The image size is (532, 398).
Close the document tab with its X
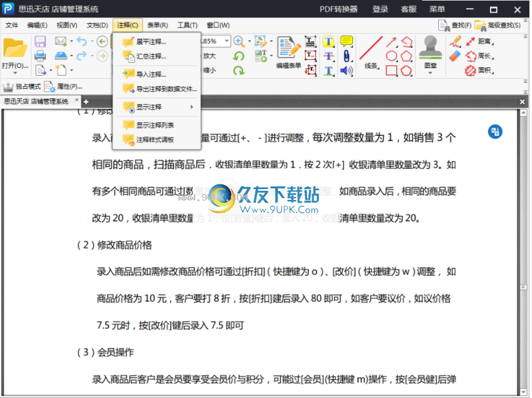tap(77, 100)
